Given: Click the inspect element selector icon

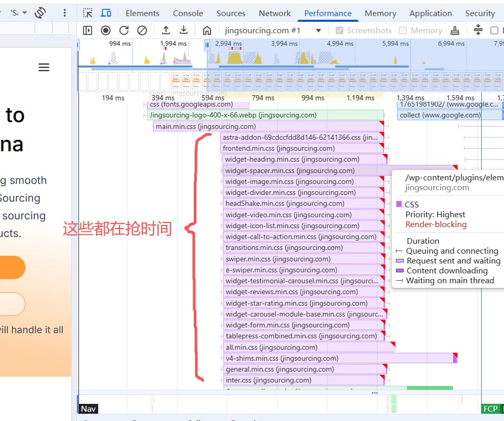Looking at the screenshot, I should click(87, 13).
